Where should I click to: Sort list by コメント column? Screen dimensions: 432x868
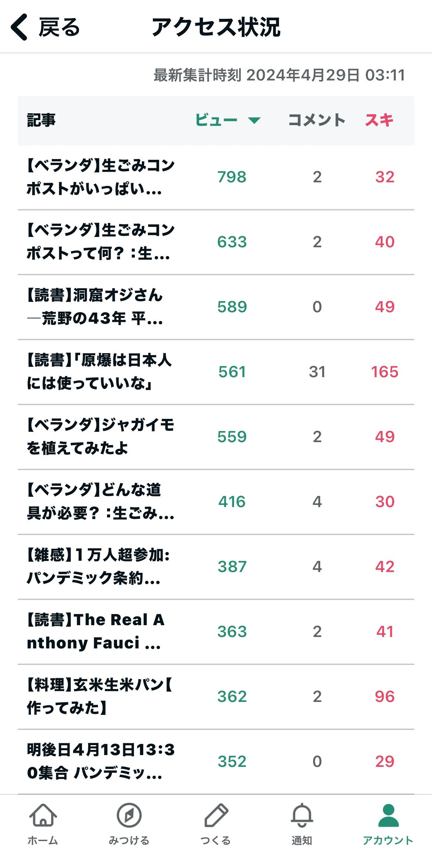tap(316, 120)
